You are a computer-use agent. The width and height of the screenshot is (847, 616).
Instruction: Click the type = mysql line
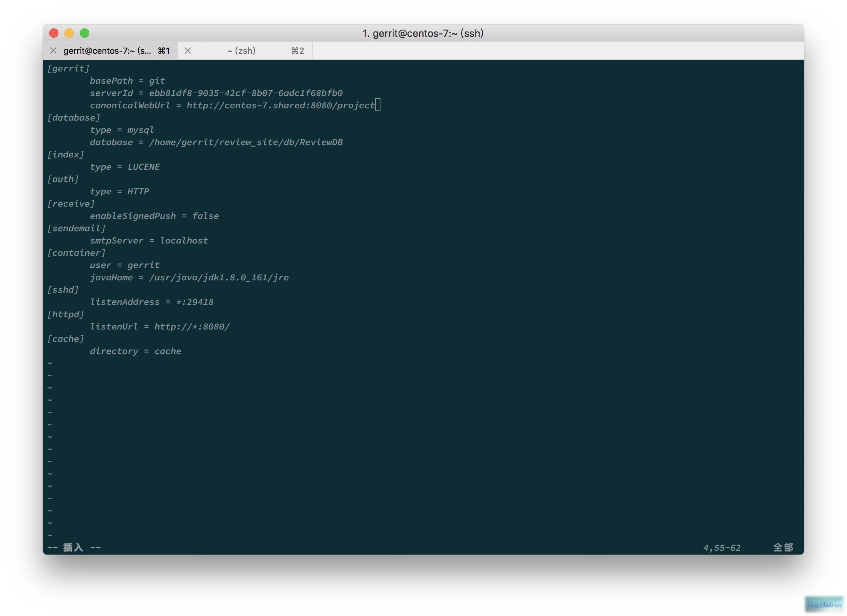pyautogui.click(x=122, y=130)
